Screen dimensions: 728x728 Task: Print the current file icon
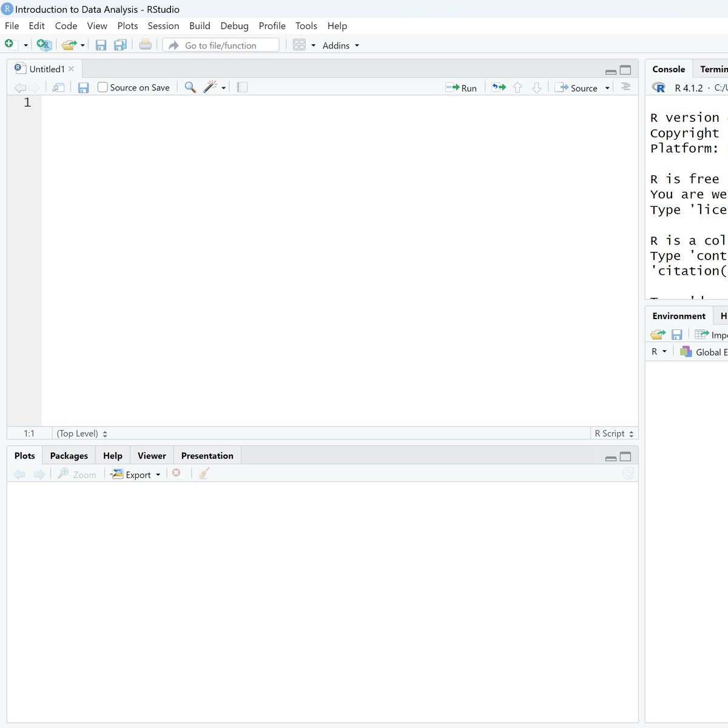click(145, 44)
